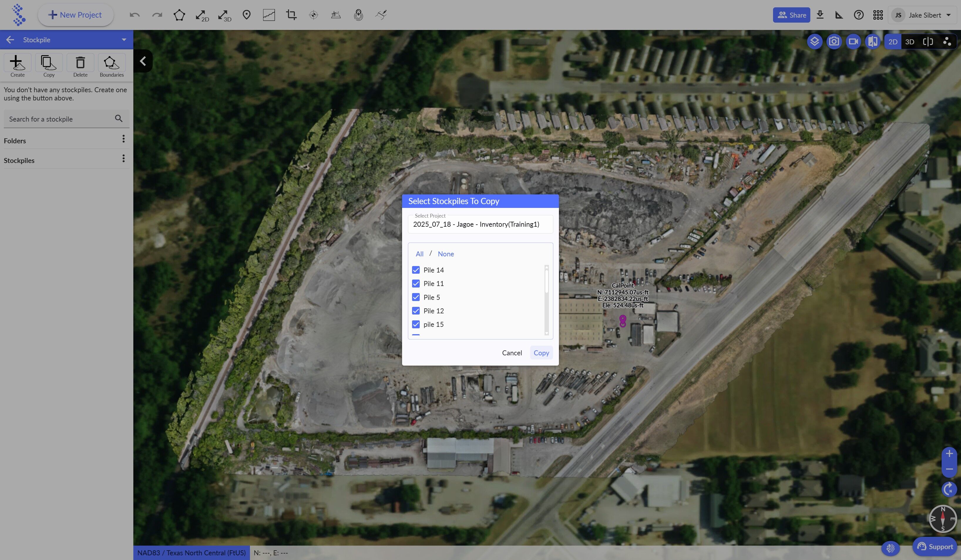Uncheck the Pile 12 checkbox
Image resolution: width=961 pixels, height=560 pixels.
[416, 311]
